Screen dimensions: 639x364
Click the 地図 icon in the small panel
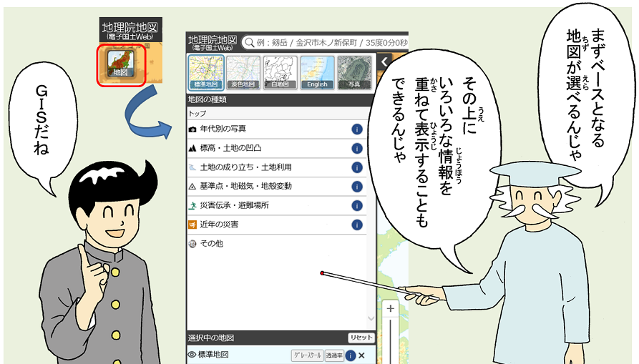pos(121,64)
